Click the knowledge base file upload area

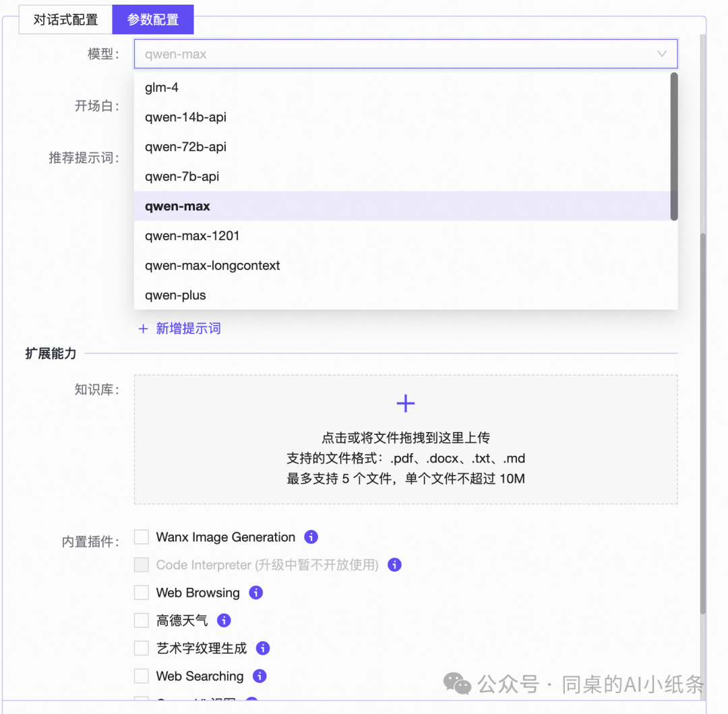(x=405, y=439)
